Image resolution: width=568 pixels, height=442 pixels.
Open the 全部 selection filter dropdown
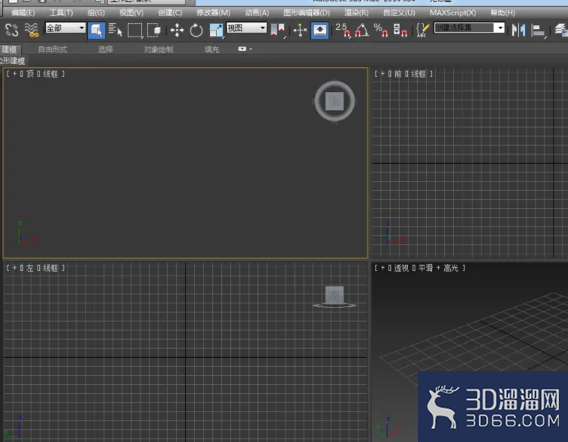tap(66, 28)
